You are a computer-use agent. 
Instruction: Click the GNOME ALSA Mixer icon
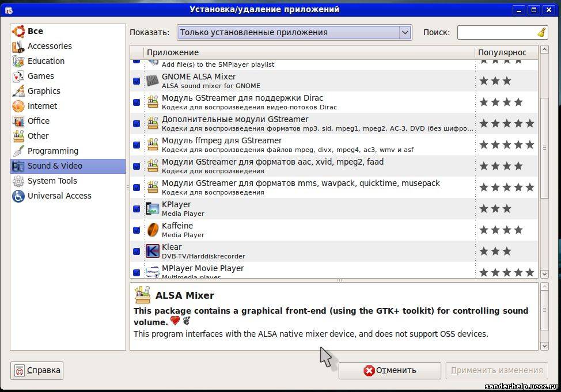click(x=153, y=81)
